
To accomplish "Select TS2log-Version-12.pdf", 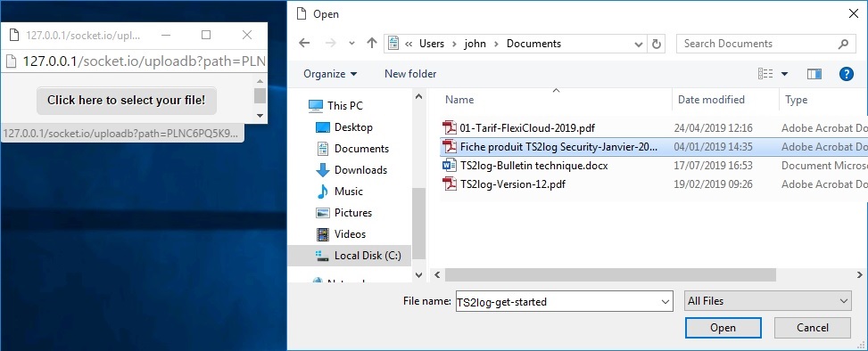I will 513,184.
